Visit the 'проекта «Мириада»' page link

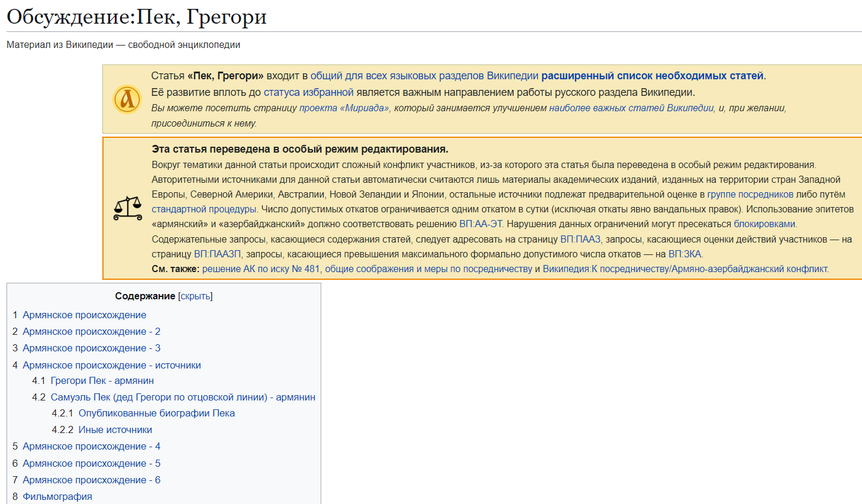tap(344, 108)
